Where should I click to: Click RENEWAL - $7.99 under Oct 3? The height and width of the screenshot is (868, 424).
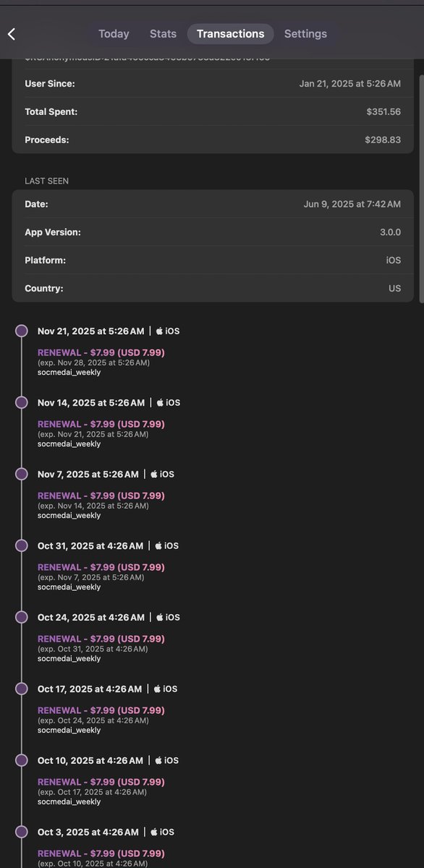(x=101, y=854)
